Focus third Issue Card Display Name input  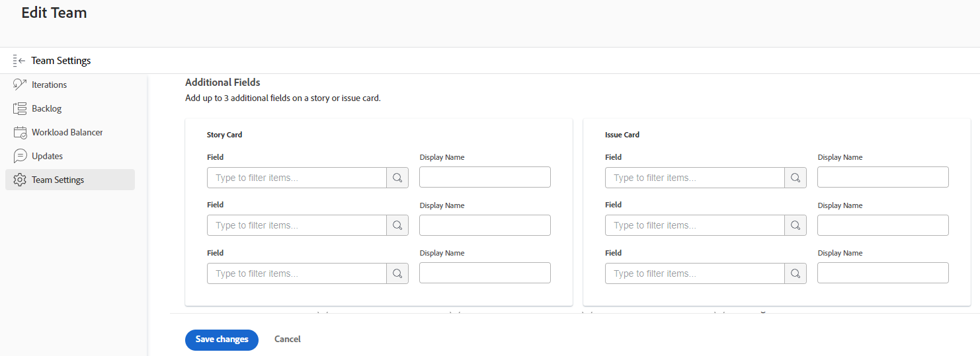pos(883,273)
